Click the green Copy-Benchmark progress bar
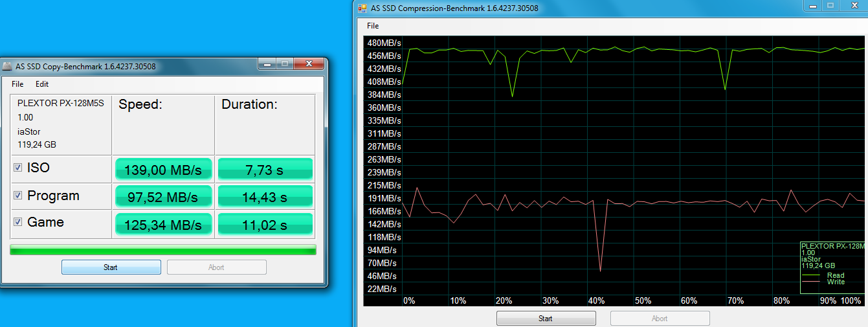This screenshot has width=868, height=327. tap(163, 249)
